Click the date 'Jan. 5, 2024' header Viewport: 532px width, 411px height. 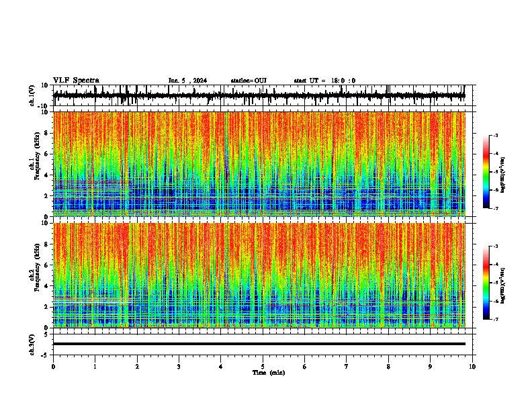[x=187, y=81]
